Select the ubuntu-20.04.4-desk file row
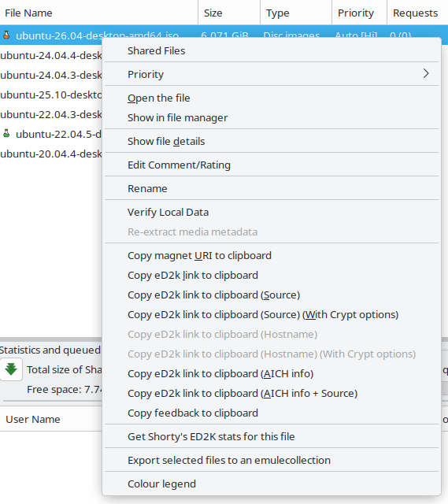448x504 pixels. (x=51, y=154)
